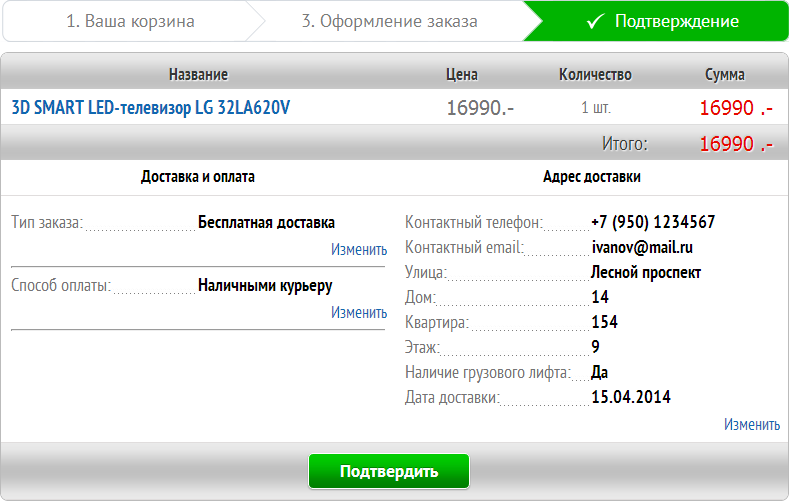Click the 'Контактный email:' label
789x501 pixels.
(464, 247)
